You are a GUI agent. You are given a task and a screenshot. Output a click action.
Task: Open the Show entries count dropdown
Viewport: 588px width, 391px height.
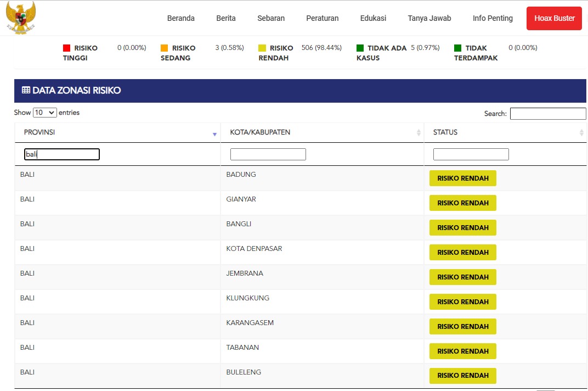pos(44,113)
